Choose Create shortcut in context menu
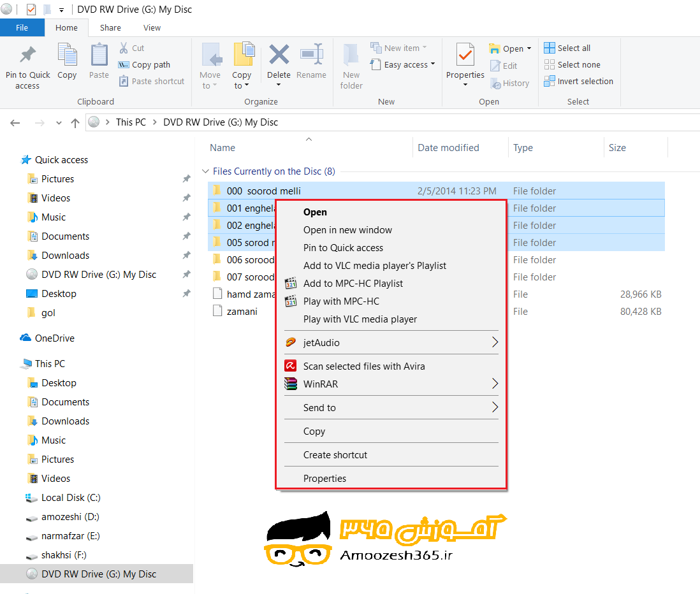 [x=335, y=455]
